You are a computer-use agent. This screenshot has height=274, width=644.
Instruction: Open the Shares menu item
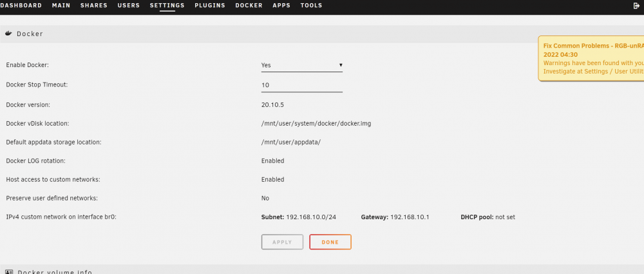(93, 5)
